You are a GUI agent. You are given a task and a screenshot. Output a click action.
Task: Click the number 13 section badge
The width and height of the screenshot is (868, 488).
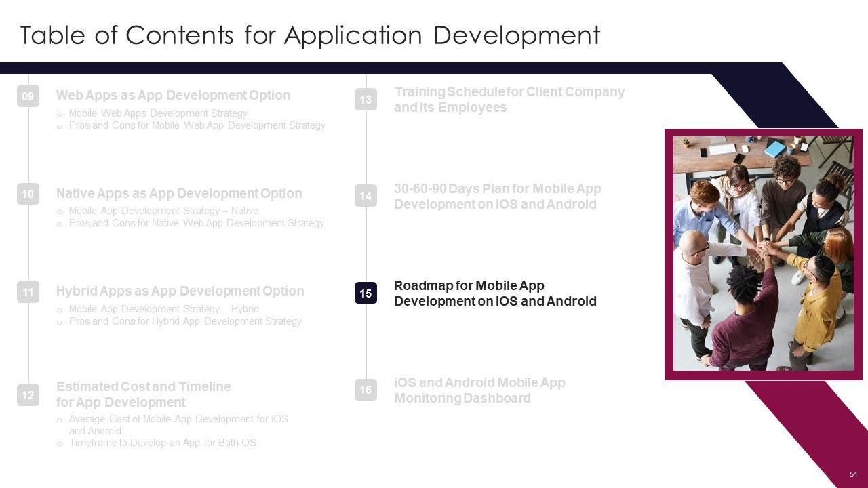click(x=366, y=100)
